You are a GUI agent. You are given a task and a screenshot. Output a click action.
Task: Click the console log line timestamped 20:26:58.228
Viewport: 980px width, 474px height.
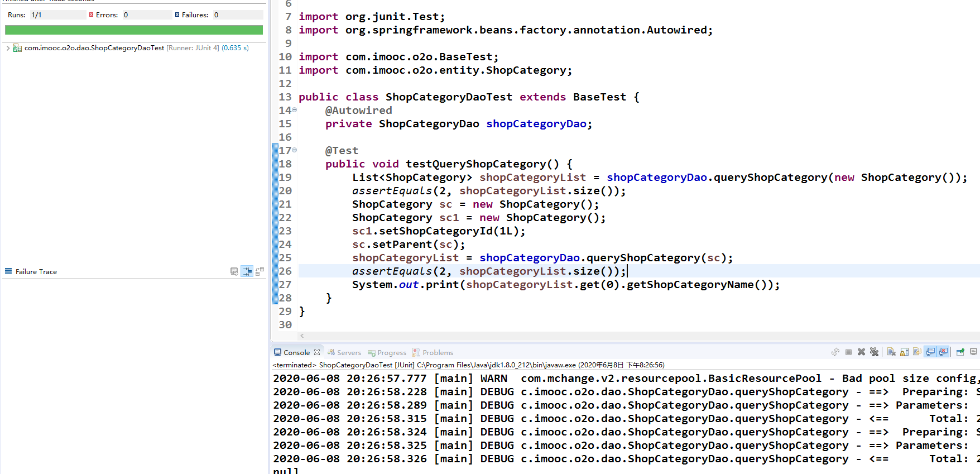626,392
